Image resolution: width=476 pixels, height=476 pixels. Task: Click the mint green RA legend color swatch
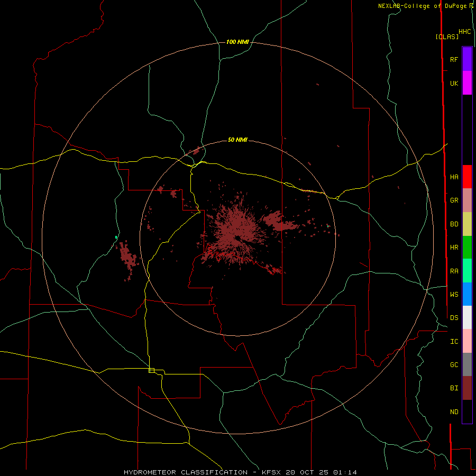[467, 271]
